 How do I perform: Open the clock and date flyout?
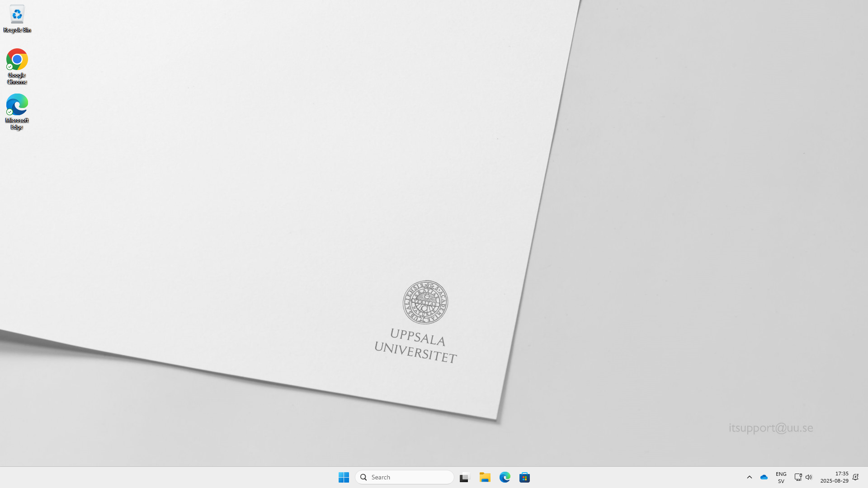point(834,477)
